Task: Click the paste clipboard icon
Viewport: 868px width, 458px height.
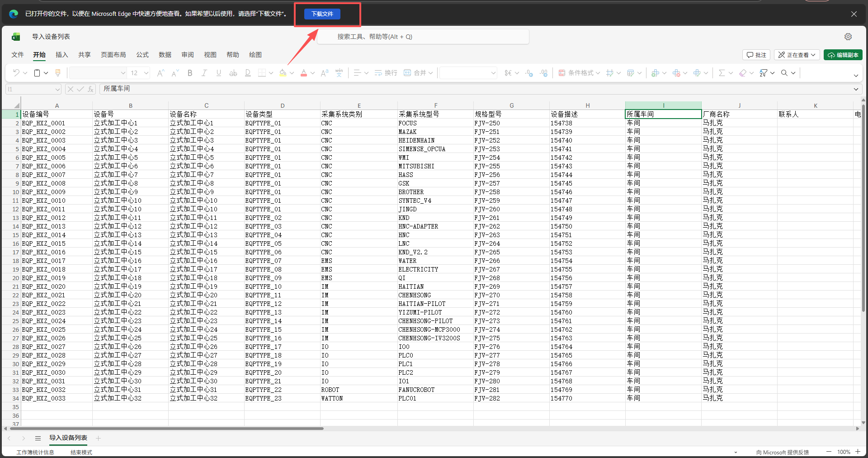Action: 38,73
